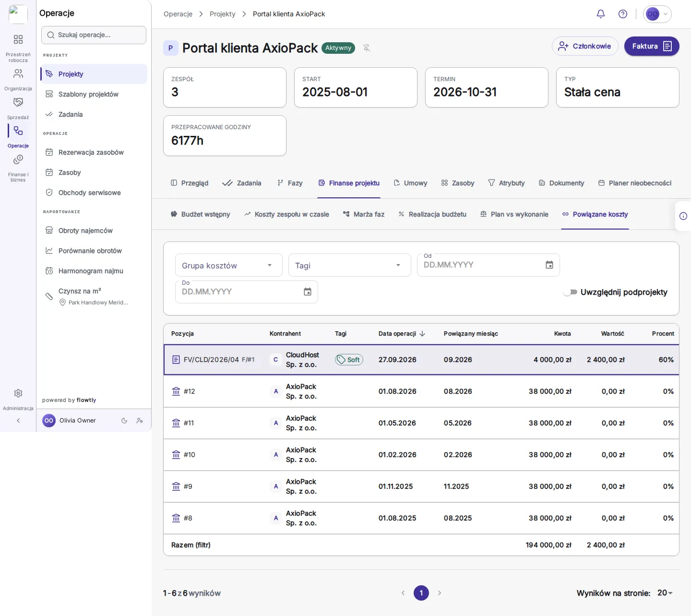Click the bank icon in row #12
691x616 pixels.
coord(176,391)
